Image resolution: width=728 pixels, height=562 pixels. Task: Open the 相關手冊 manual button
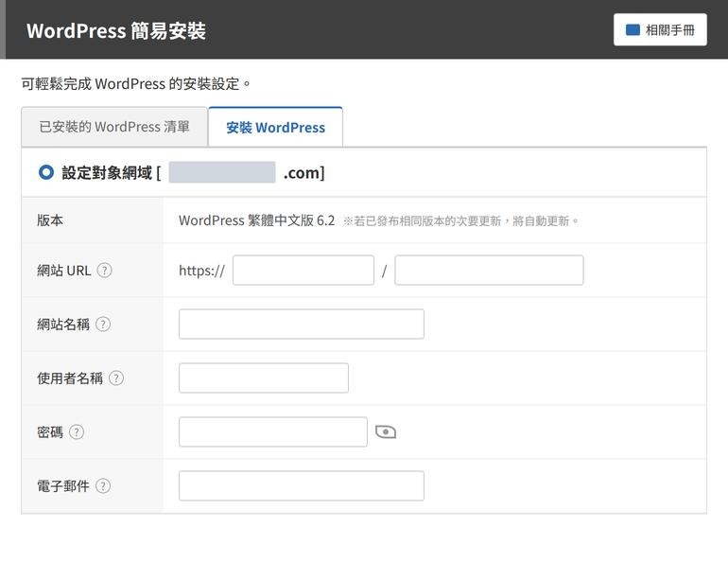tap(660, 29)
